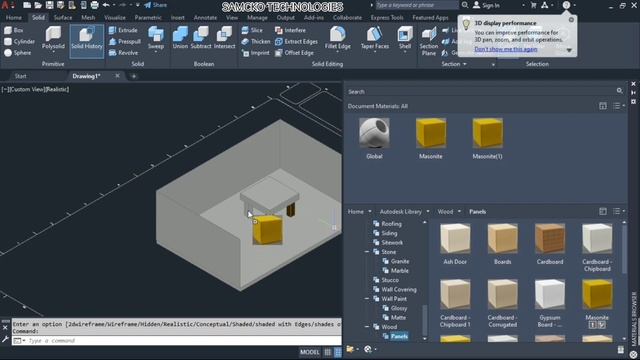Click Don't show me this again link

pos(506,49)
